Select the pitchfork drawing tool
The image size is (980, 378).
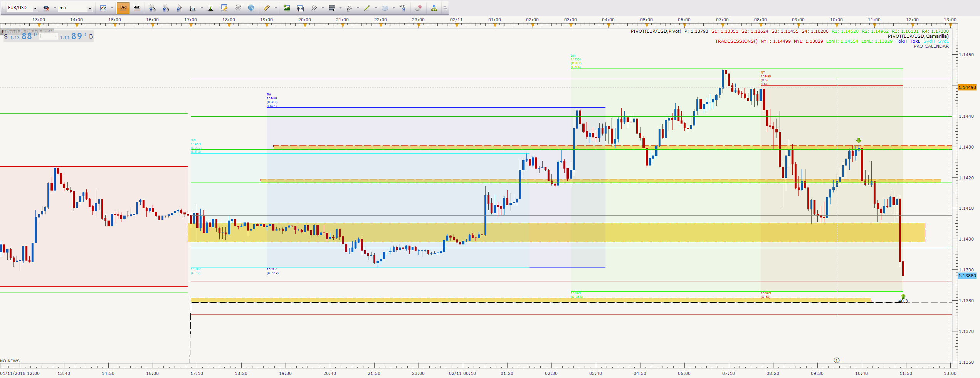click(314, 8)
